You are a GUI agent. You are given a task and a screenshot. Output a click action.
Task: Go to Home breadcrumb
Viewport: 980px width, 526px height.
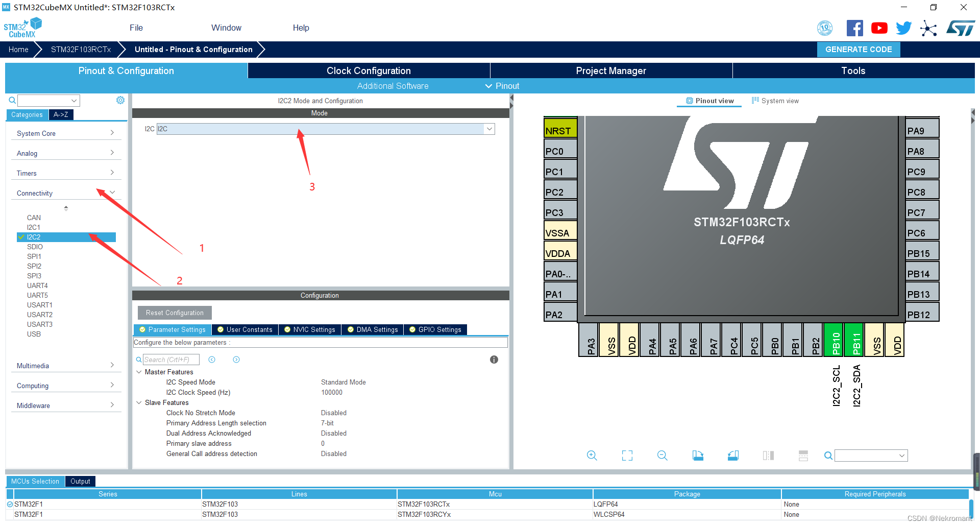pyautogui.click(x=18, y=50)
